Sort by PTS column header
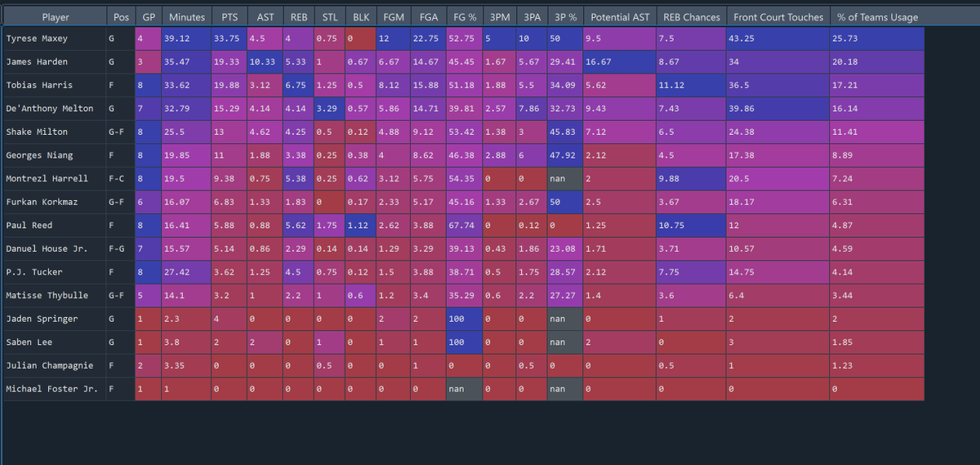Image resolution: width=980 pixels, height=465 pixels. point(229,17)
